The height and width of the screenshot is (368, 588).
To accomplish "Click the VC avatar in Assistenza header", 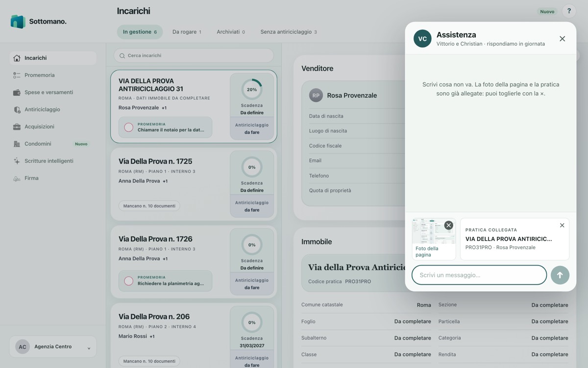I will click(422, 39).
